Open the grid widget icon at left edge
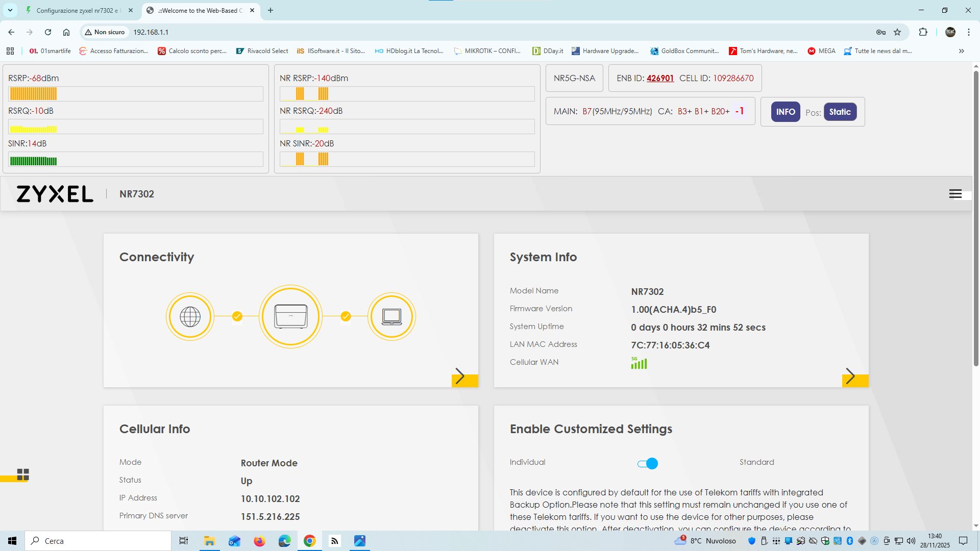The height and width of the screenshot is (551, 980). tap(23, 474)
